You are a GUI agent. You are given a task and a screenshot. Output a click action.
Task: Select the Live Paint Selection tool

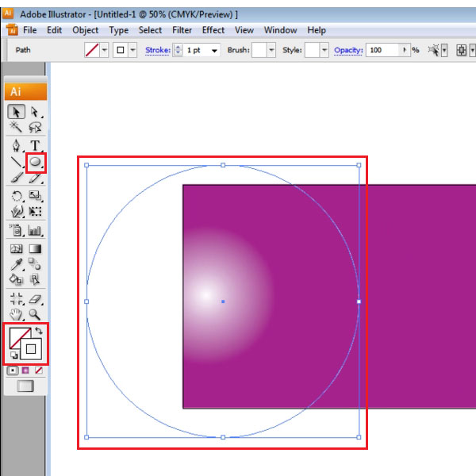[x=35, y=279]
